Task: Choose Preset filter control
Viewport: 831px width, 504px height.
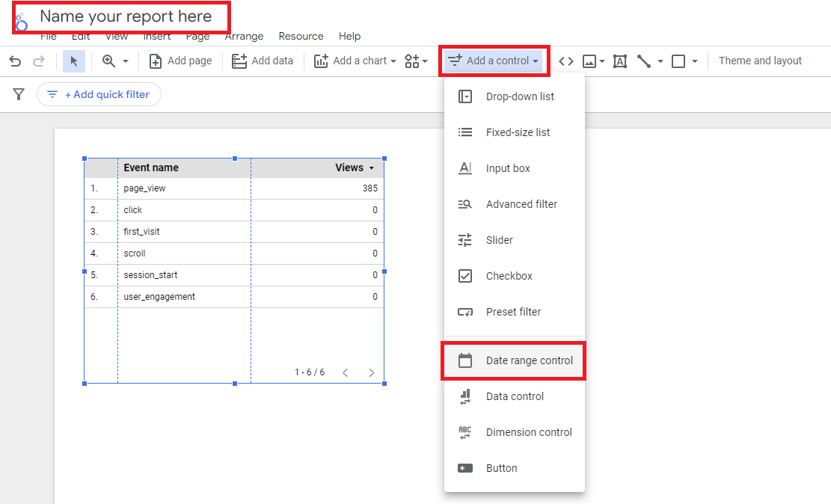Action: point(515,312)
